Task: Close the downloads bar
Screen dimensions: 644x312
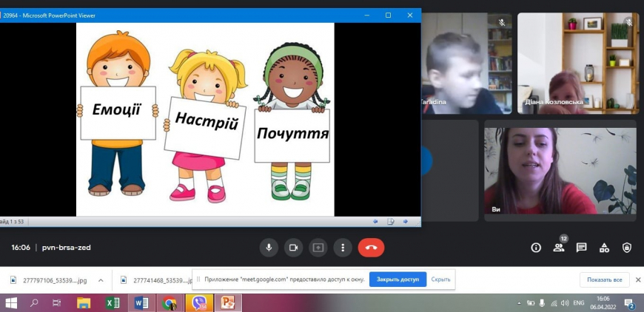Action: [638, 280]
